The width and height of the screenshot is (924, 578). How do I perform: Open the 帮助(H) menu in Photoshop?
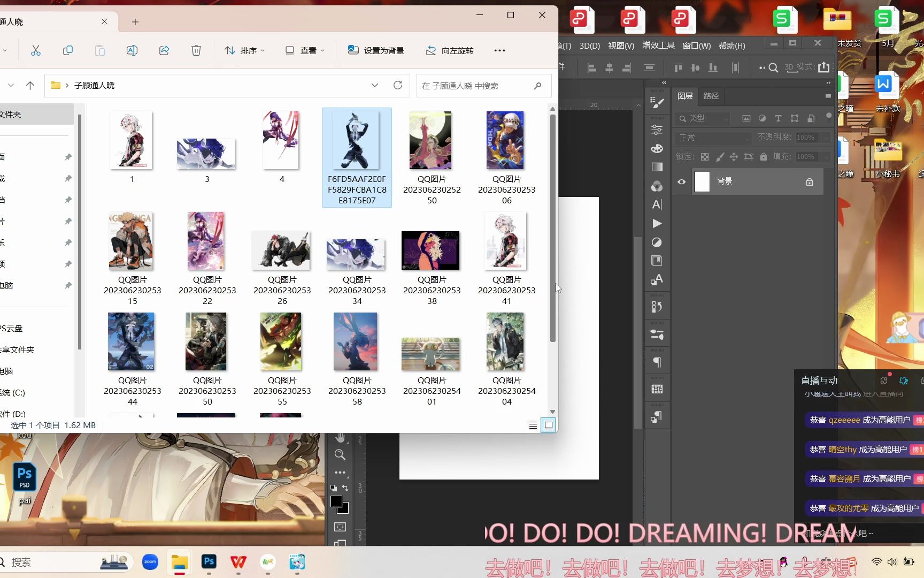coord(732,46)
